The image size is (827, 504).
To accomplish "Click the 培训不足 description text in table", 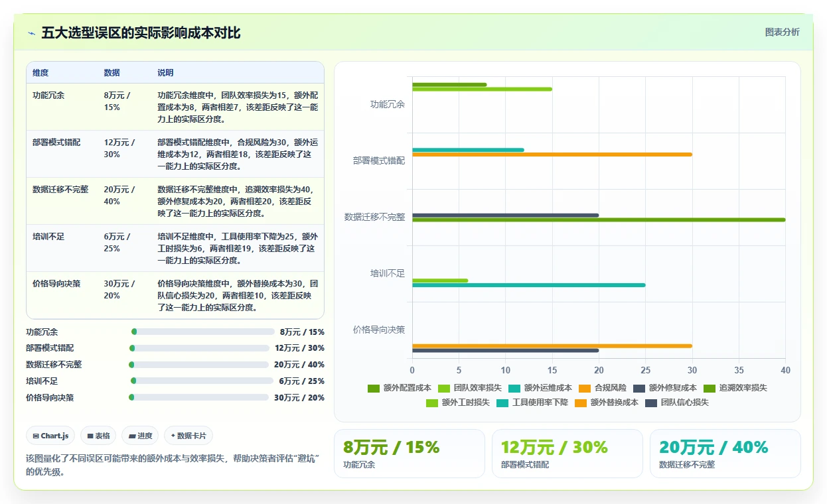I will pos(238,248).
